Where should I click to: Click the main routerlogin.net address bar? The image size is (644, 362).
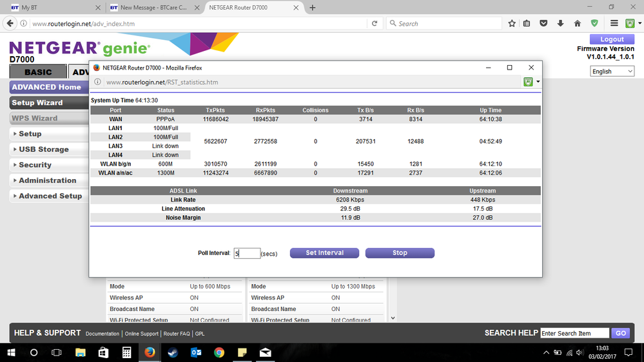pyautogui.click(x=197, y=23)
